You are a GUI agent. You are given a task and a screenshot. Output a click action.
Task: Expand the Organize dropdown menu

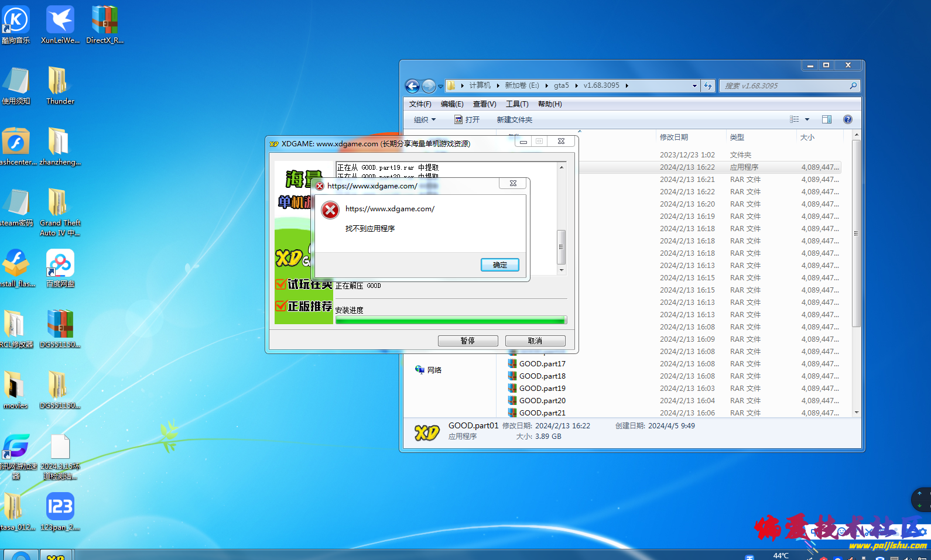pos(425,119)
